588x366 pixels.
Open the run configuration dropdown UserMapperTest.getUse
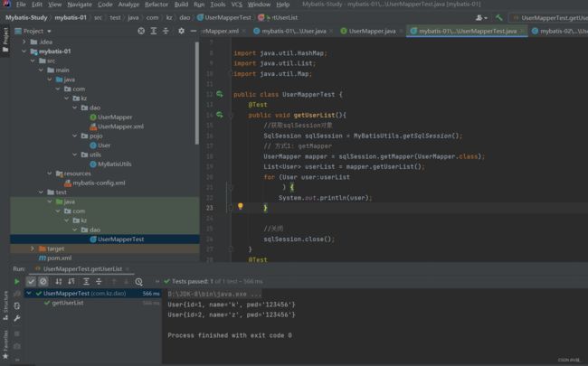550,17
